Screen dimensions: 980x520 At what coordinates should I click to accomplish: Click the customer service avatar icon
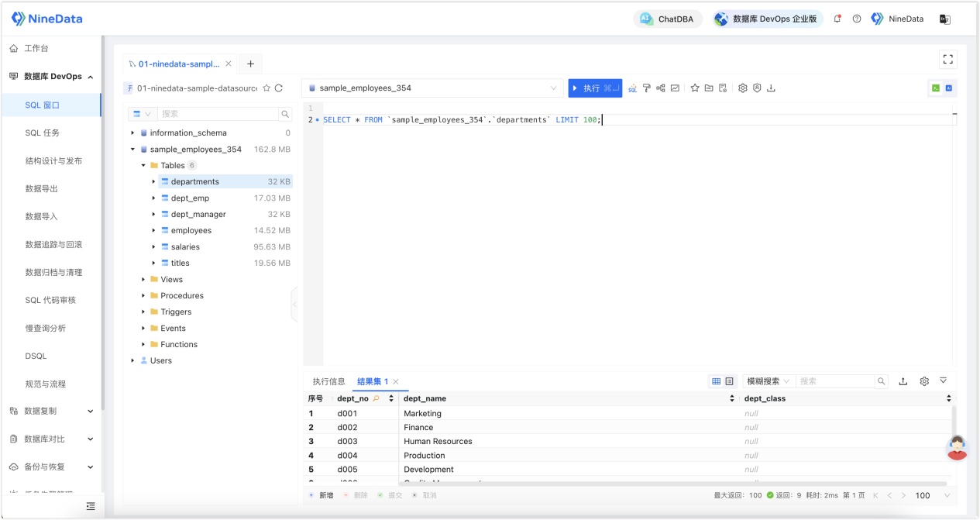click(x=958, y=447)
